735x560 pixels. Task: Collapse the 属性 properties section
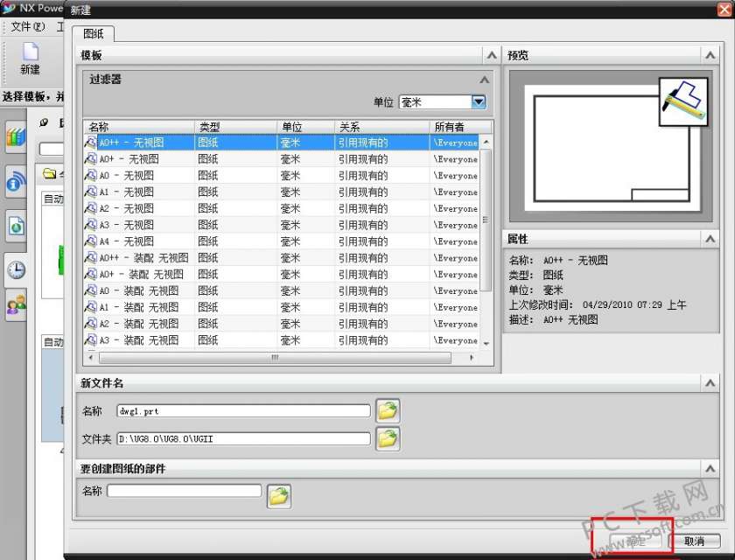click(x=710, y=240)
